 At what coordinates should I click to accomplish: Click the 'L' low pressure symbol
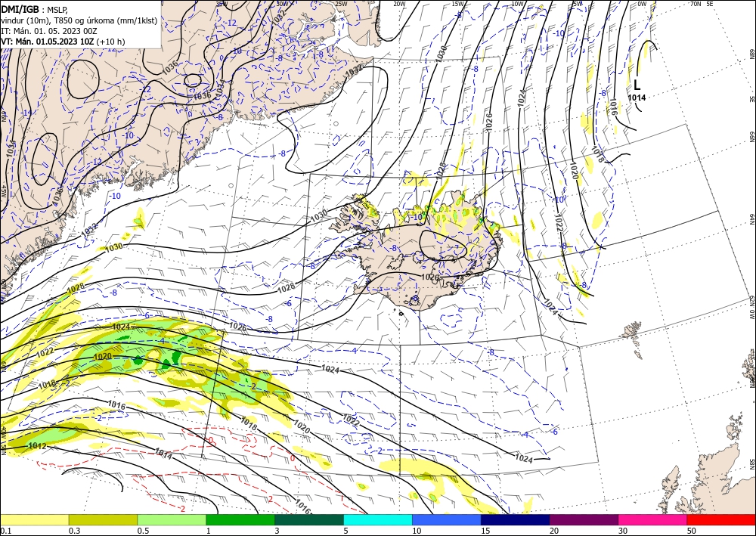[637, 85]
